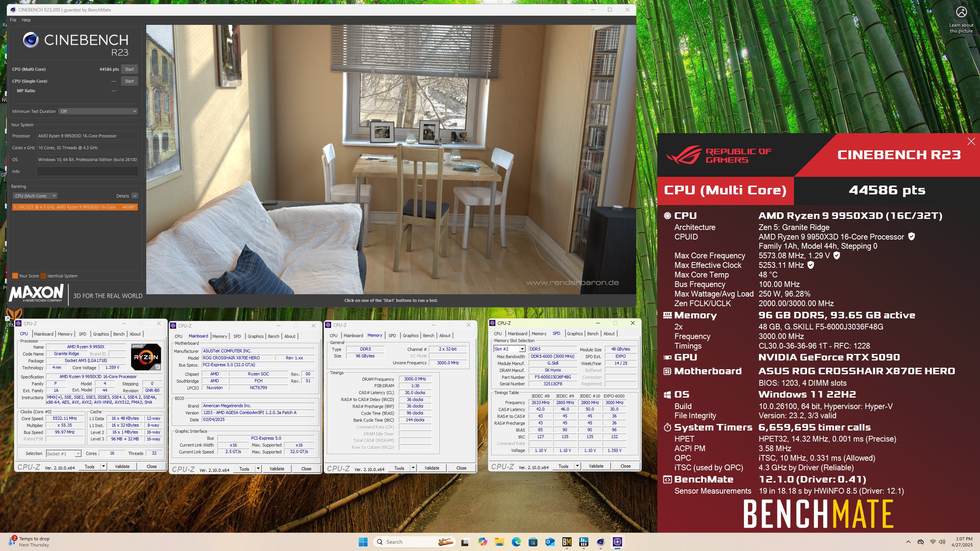The height and width of the screenshot is (551, 980).
Task: Open Tools dropdown arrow in Mainboard CPU-Z window
Action: tap(258, 469)
